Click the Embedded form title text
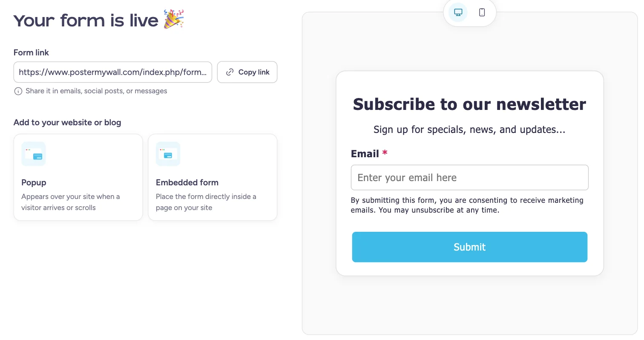 187,182
